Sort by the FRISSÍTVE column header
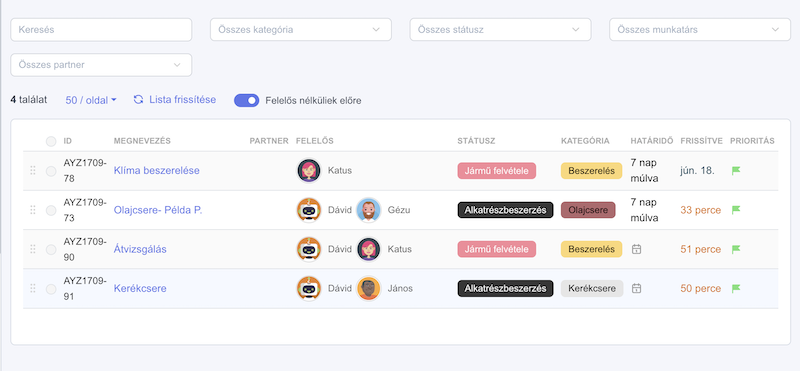 701,141
